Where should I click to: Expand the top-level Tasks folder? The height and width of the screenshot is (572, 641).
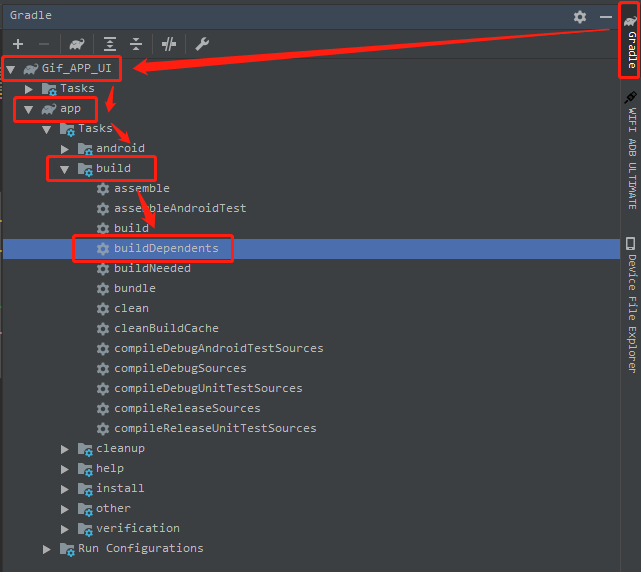coord(29,89)
